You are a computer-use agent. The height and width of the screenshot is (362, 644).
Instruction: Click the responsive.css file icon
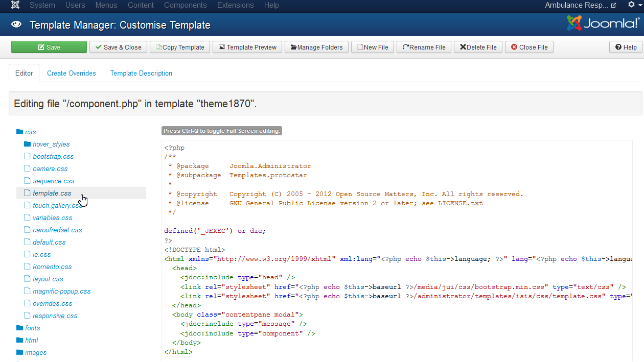(28, 316)
